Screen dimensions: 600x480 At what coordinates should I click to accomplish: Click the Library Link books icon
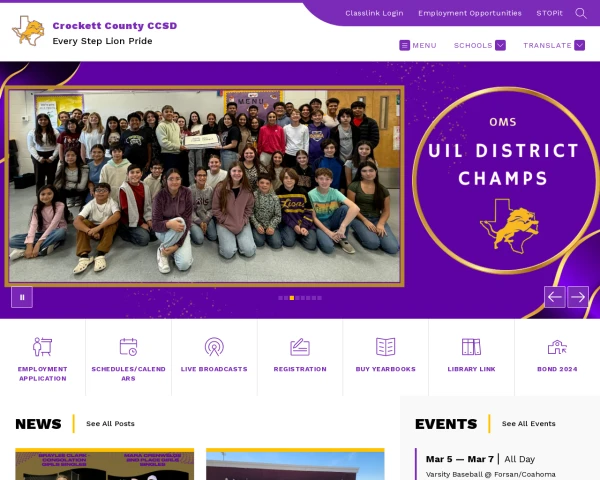pos(471,347)
